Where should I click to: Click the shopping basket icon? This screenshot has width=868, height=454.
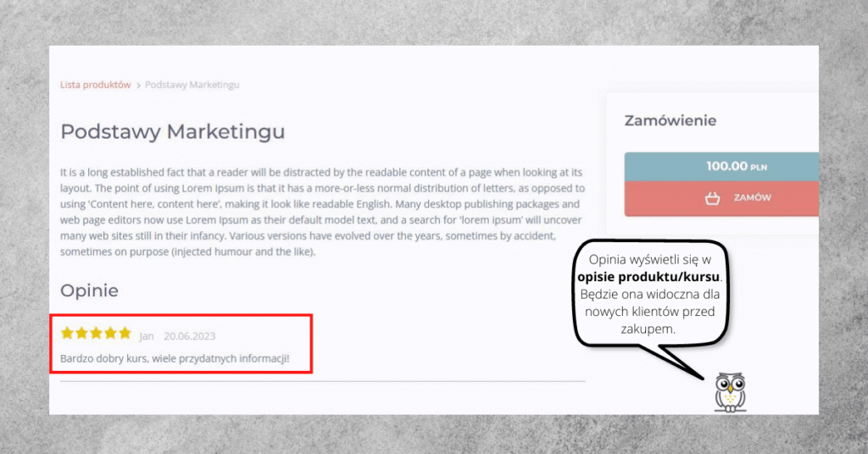click(712, 198)
